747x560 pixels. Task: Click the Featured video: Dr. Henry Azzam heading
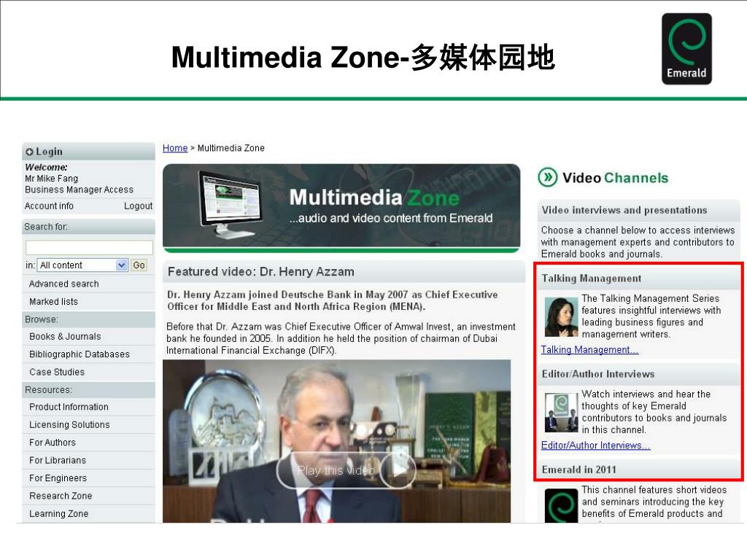pyautogui.click(x=261, y=271)
